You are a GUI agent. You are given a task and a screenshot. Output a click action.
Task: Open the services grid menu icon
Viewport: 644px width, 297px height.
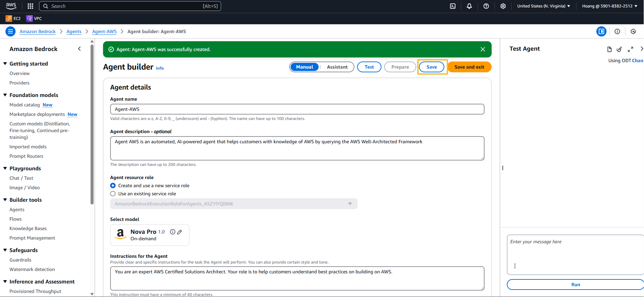(30, 6)
